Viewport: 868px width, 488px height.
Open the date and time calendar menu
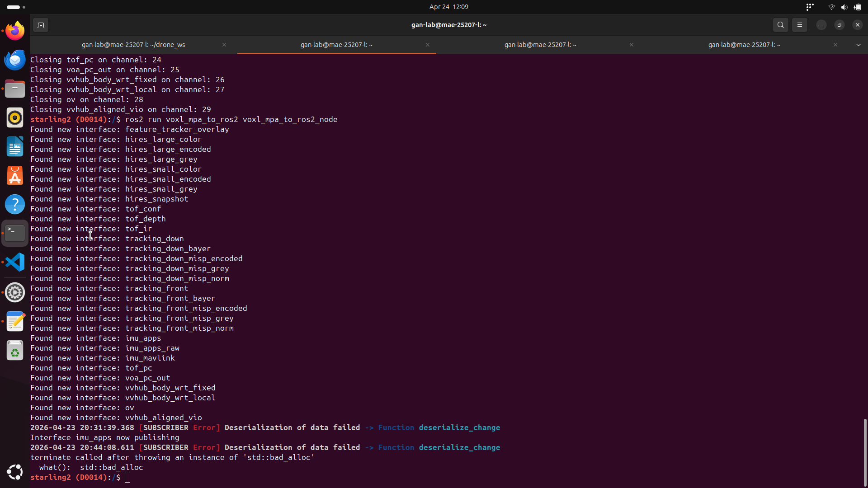point(448,7)
